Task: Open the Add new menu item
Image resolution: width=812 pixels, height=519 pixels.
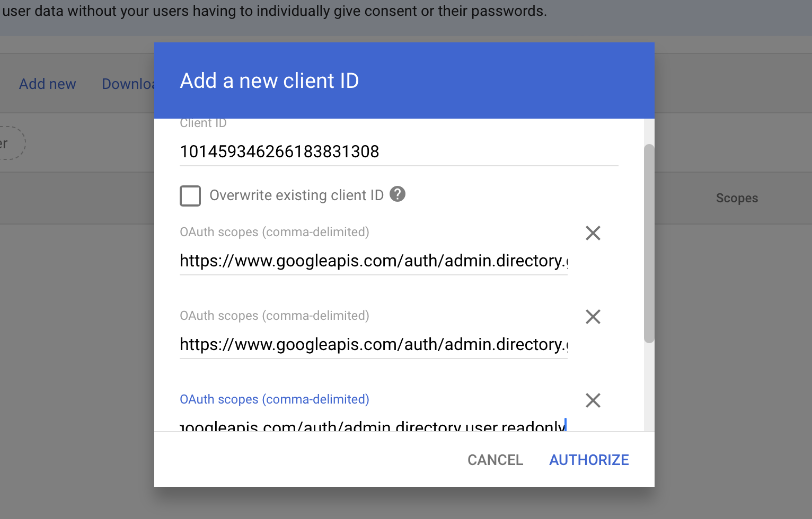Action: (47, 84)
